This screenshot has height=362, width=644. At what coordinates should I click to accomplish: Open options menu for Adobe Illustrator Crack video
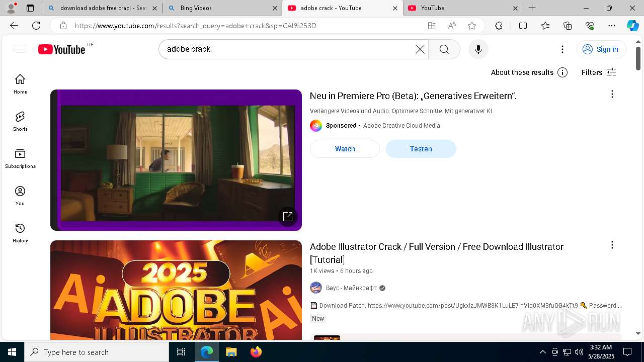[612, 245]
